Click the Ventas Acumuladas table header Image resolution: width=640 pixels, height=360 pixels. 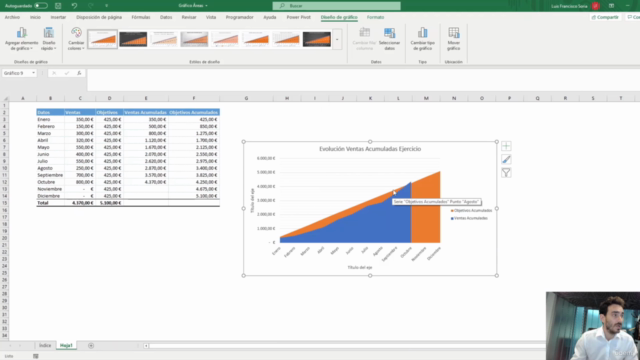coord(146,112)
